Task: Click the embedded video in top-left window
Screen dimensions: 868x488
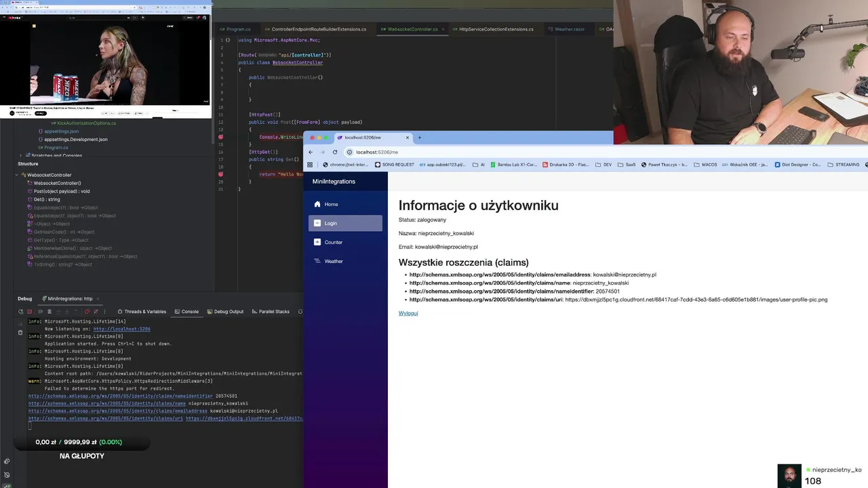Action: point(106,63)
